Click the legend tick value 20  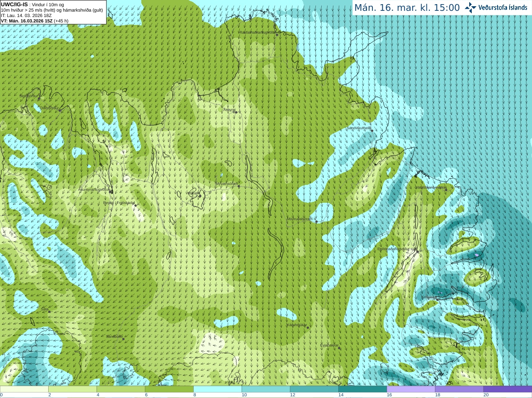486,395
